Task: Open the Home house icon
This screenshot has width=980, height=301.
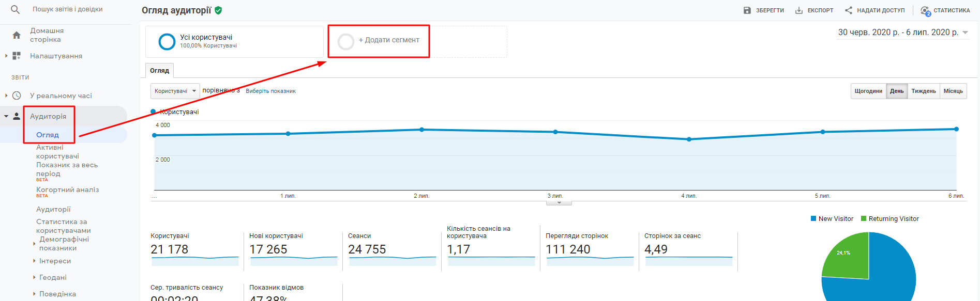Action: (17, 35)
